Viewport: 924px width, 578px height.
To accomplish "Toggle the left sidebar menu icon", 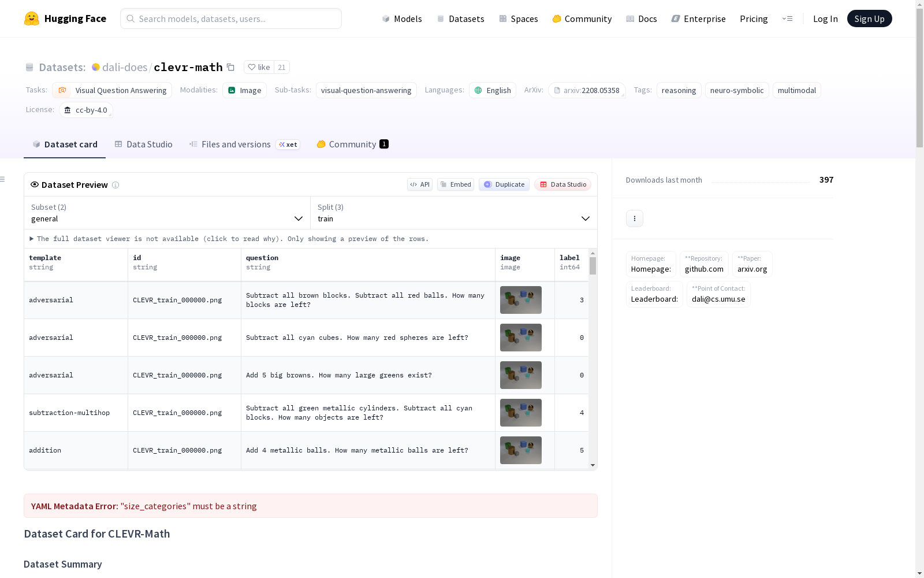I will click(x=3, y=179).
